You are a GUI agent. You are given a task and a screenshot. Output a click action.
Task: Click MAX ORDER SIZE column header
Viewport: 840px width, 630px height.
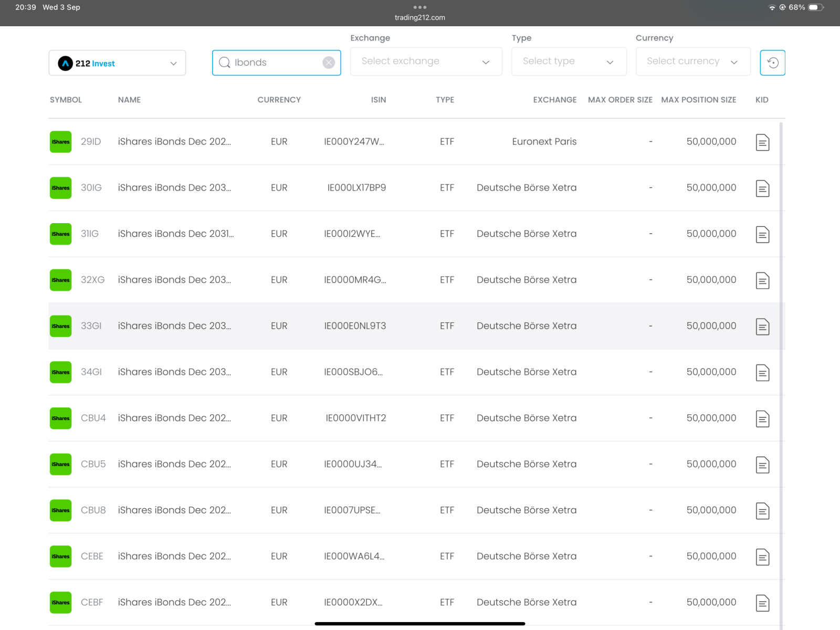pos(620,100)
